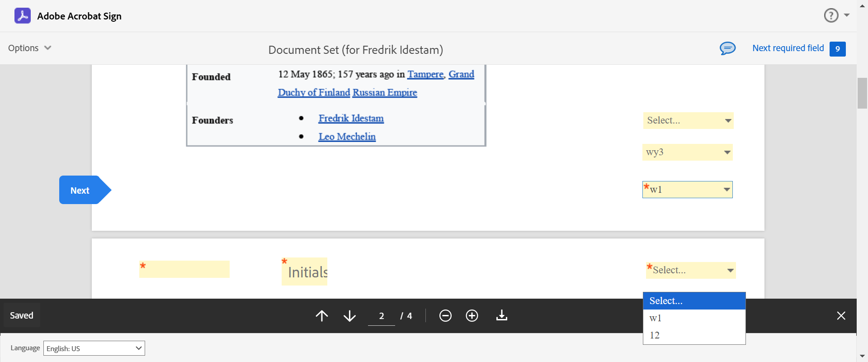Click the vertical scrollbar thumb
868x362 pixels.
(x=862, y=93)
